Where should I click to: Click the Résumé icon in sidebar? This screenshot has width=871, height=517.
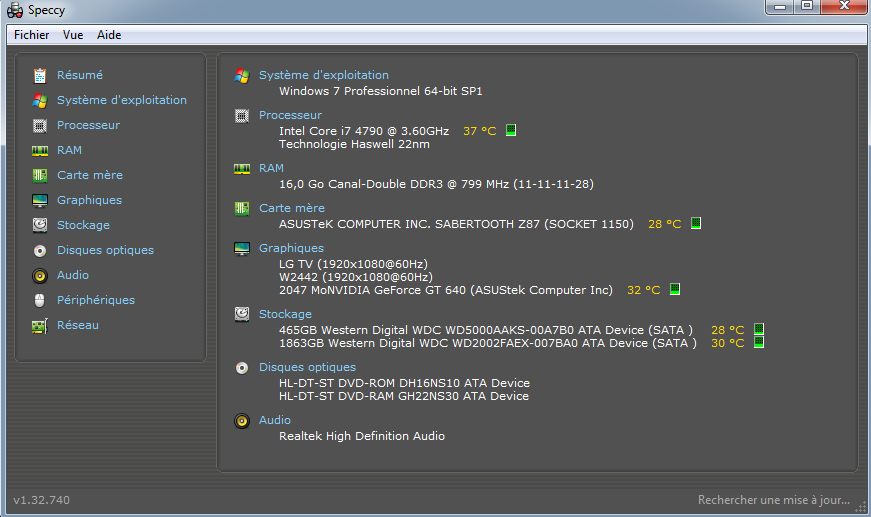click(40, 75)
